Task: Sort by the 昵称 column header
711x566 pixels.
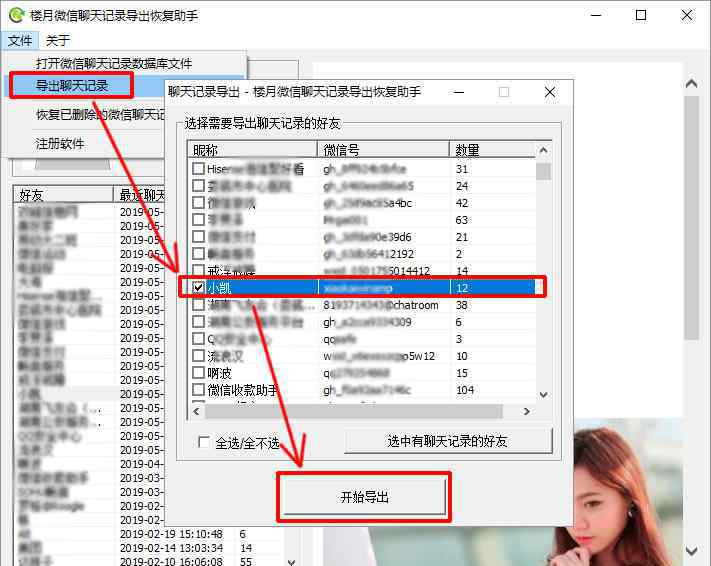Action: click(252, 150)
